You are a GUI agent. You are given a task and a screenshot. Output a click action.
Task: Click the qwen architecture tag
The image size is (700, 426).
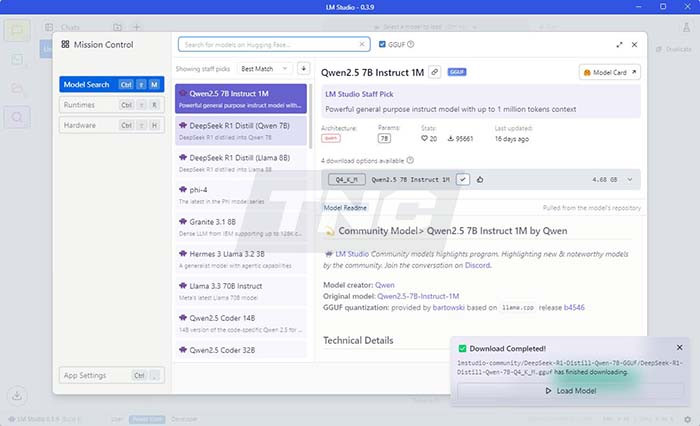pyautogui.click(x=331, y=138)
